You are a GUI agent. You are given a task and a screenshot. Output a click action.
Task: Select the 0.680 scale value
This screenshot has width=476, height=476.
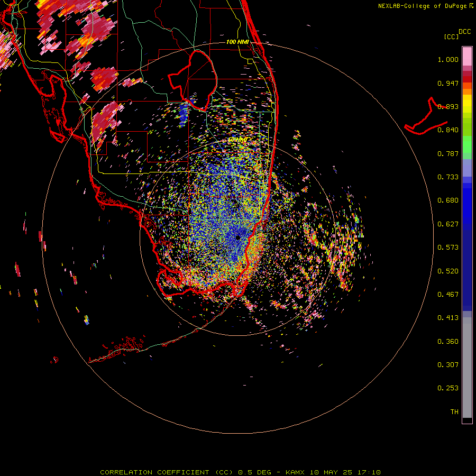coord(448,200)
